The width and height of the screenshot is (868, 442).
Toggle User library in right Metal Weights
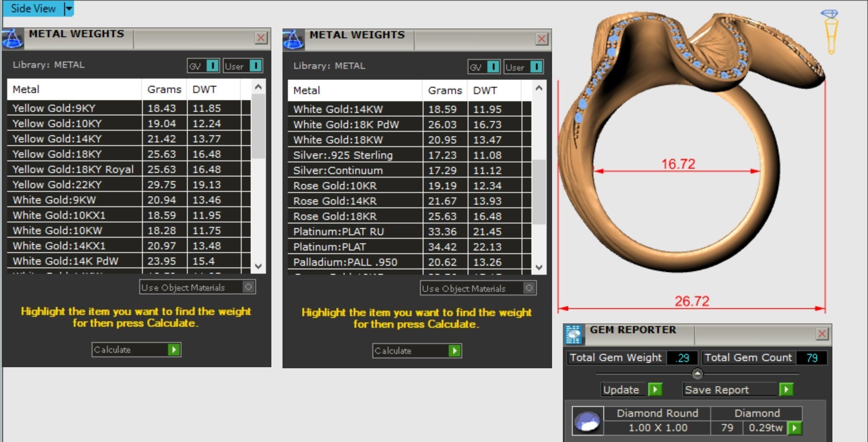[536, 67]
